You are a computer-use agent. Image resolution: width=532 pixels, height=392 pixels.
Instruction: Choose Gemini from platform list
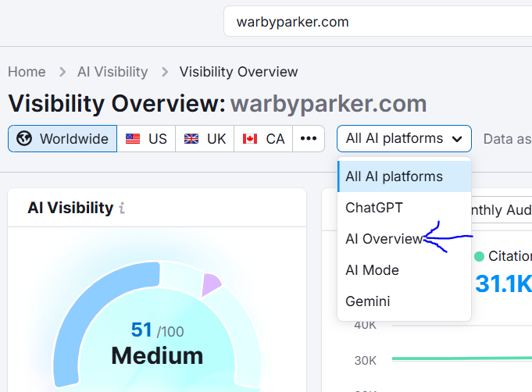pyautogui.click(x=368, y=301)
